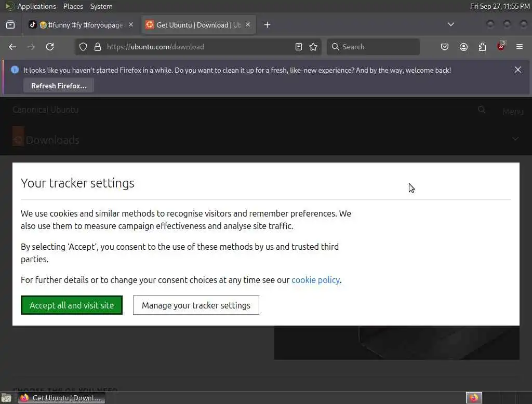Close the TikTok #funny tab
Screen dimensions: 532x404
[131, 25]
